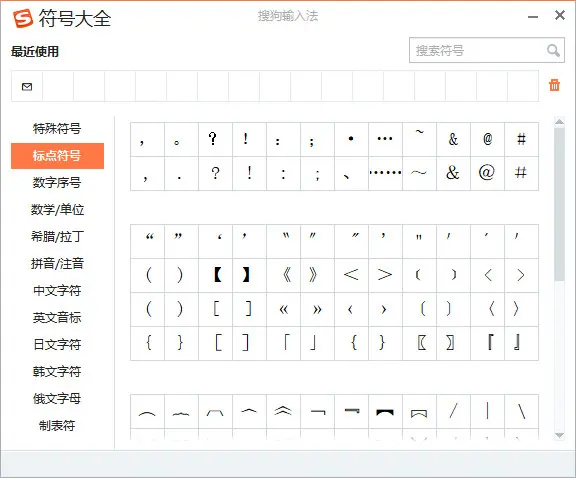Insert the large ampersand & symbol
This screenshot has height=478, width=576.
coord(453,173)
